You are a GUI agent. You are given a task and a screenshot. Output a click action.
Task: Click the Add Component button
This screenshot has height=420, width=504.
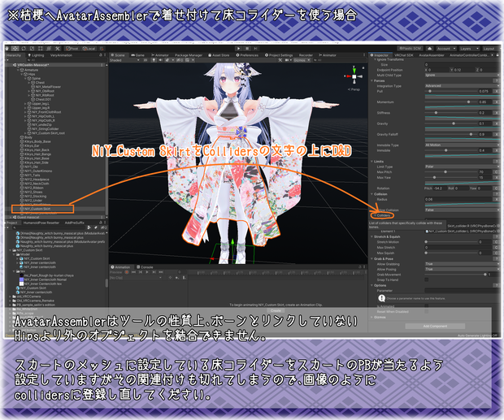435,327
